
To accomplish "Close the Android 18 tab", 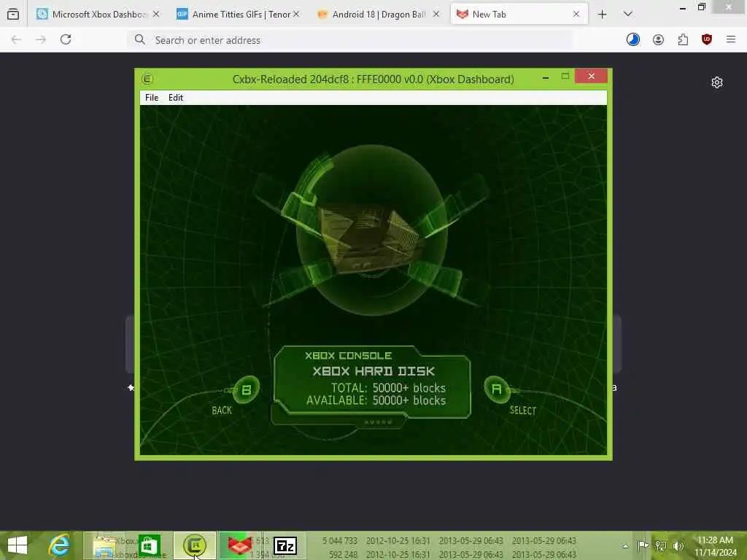I will click(436, 15).
